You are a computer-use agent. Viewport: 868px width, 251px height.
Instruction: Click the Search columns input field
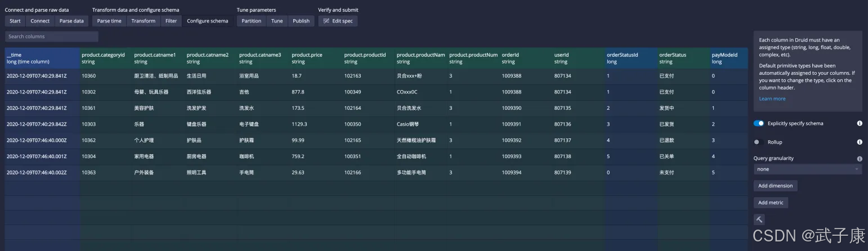52,37
